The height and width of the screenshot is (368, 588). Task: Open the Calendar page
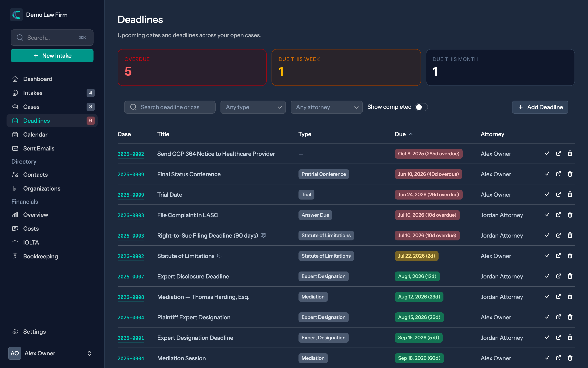click(52, 134)
